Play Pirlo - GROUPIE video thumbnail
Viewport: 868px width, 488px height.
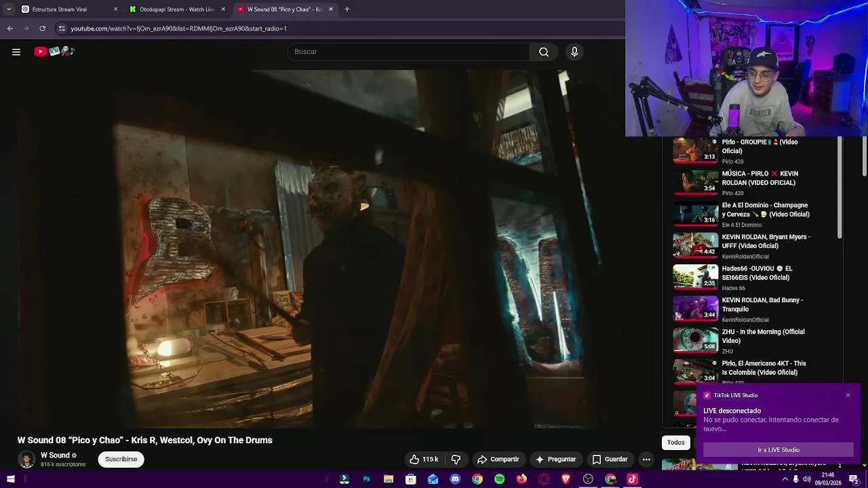tap(695, 150)
